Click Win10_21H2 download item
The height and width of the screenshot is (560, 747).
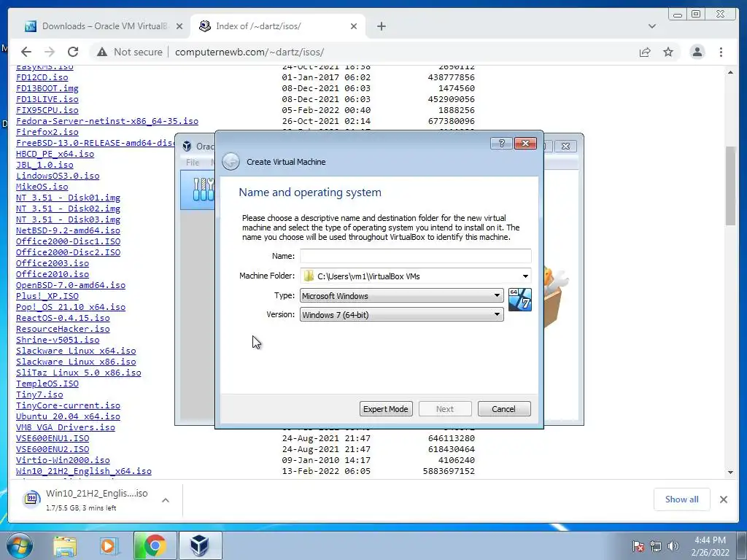pos(97,499)
